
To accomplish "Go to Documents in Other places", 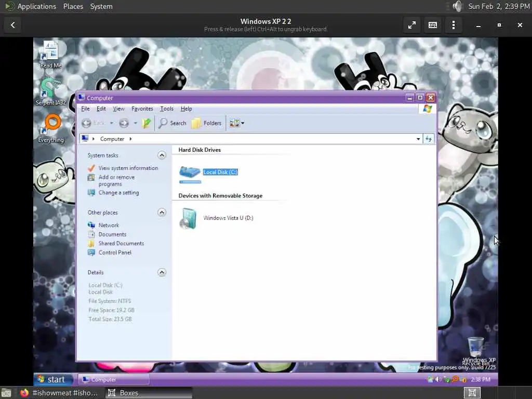I will (x=112, y=234).
